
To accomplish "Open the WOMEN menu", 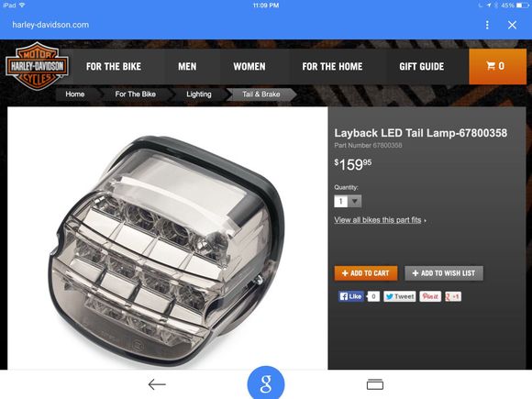I will coord(249,66).
